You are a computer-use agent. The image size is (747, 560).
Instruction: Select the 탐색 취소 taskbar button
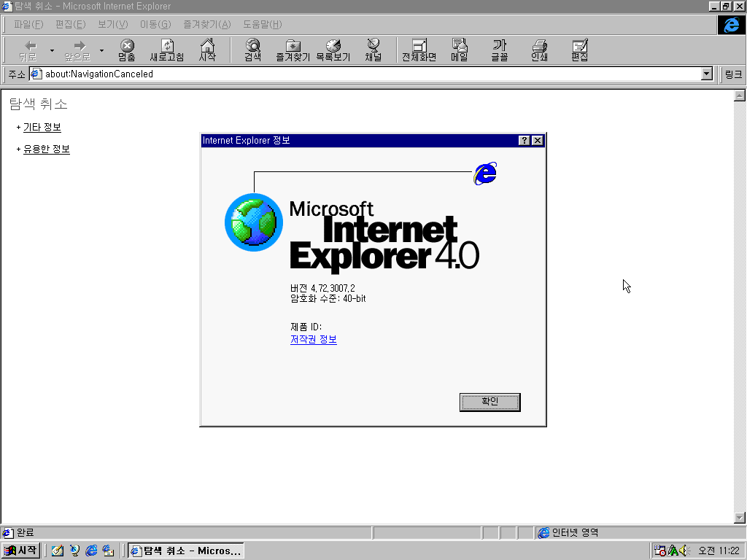pyautogui.click(x=186, y=551)
